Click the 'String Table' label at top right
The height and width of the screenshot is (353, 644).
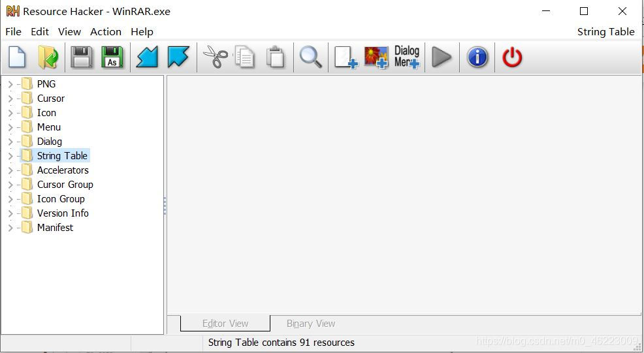tap(606, 31)
